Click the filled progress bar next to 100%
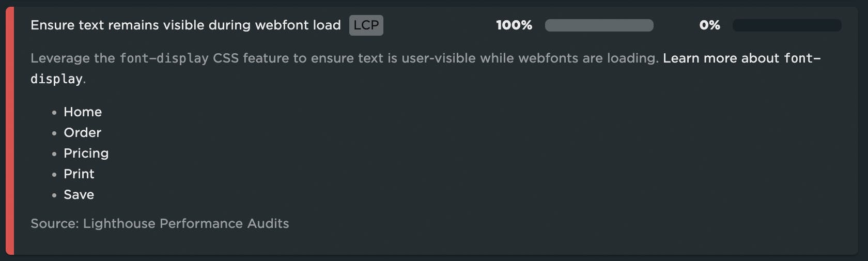Image resolution: width=868 pixels, height=261 pixels. 599,25
